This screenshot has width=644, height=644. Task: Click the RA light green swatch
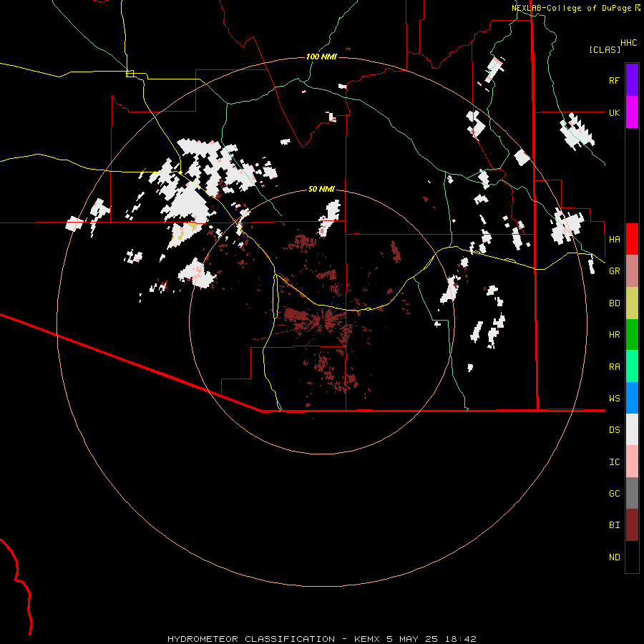point(632,366)
